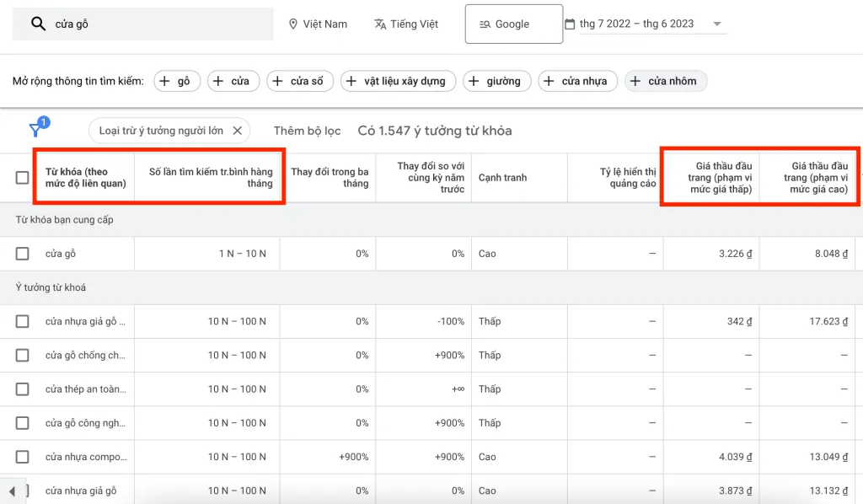Open the Google search network selector
Viewport: 863px width, 504px height.
(x=513, y=24)
